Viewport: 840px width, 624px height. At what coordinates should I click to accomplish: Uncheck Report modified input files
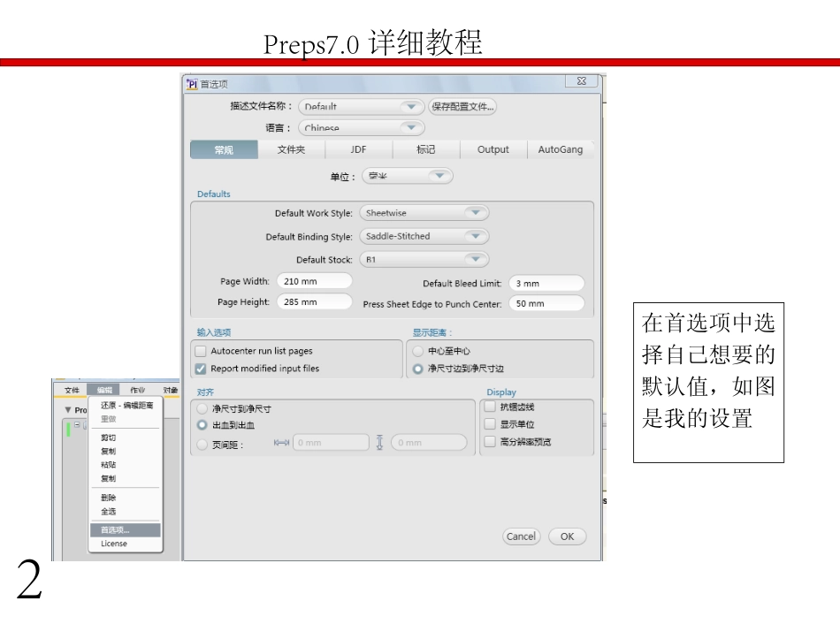[x=201, y=369]
